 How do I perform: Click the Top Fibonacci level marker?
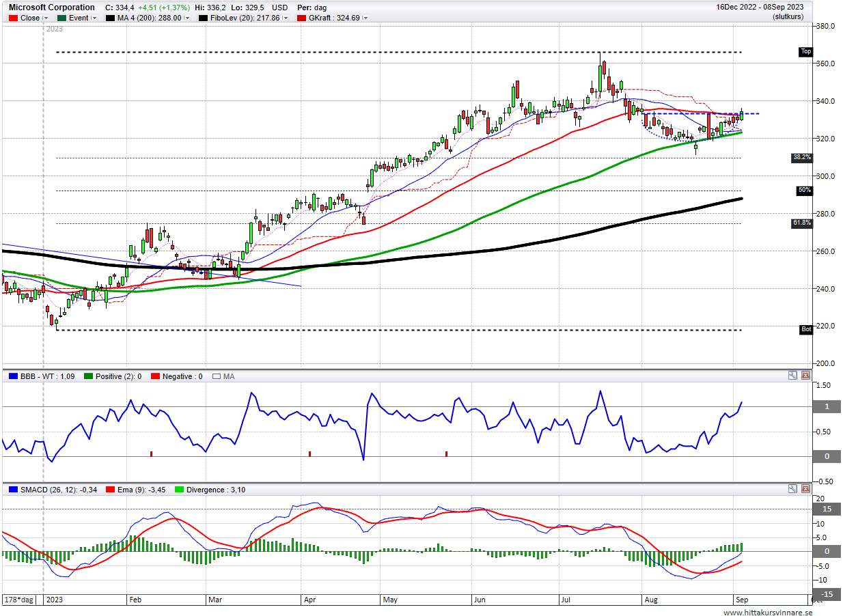coord(806,52)
